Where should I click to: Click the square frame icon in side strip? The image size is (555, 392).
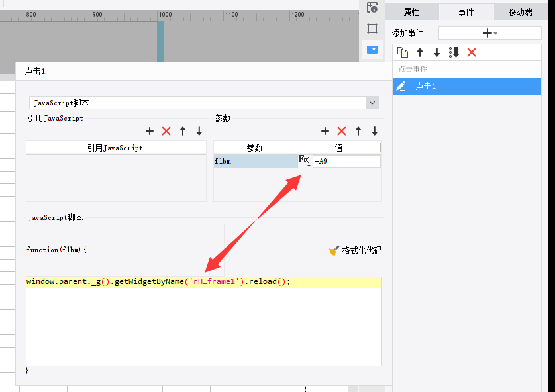[372, 28]
